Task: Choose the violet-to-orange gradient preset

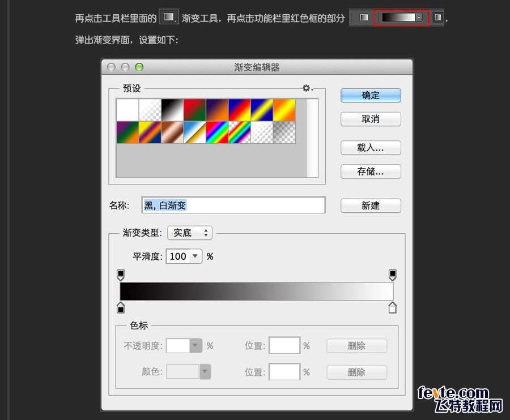Action: click(217, 110)
